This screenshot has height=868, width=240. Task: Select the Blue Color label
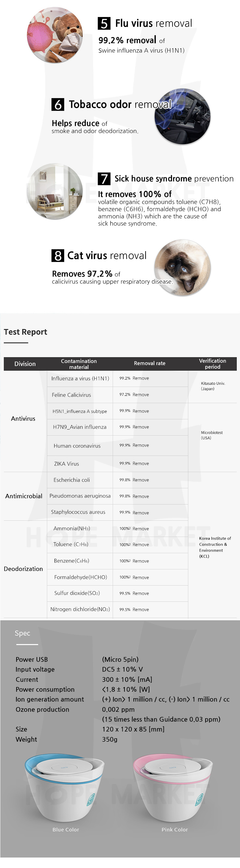[66, 830]
